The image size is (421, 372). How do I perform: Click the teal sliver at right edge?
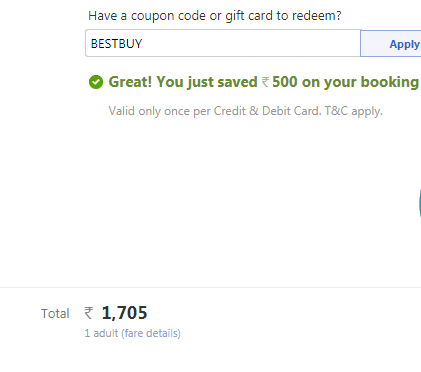pyautogui.click(x=420, y=204)
